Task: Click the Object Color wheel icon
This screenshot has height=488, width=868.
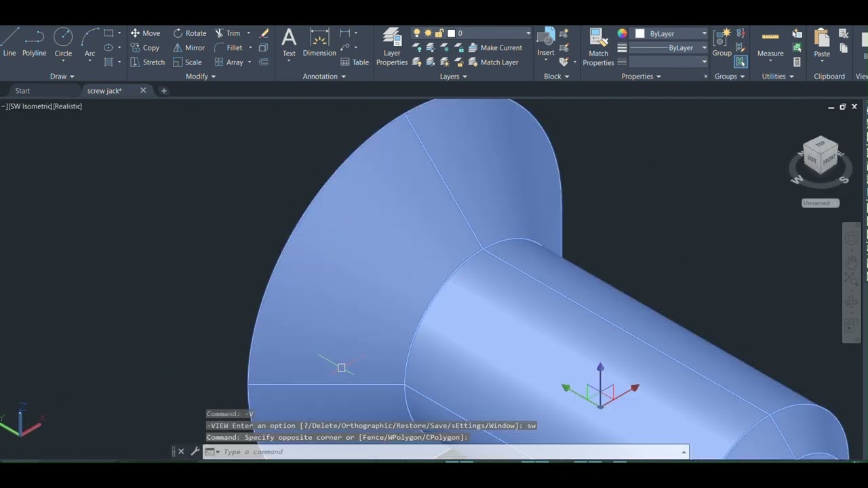Action: click(x=622, y=33)
